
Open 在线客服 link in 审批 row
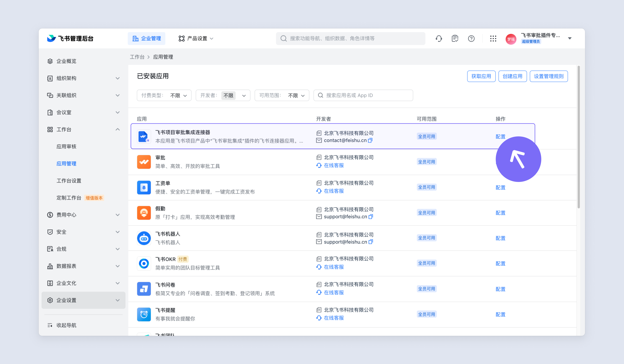[x=334, y=165]
